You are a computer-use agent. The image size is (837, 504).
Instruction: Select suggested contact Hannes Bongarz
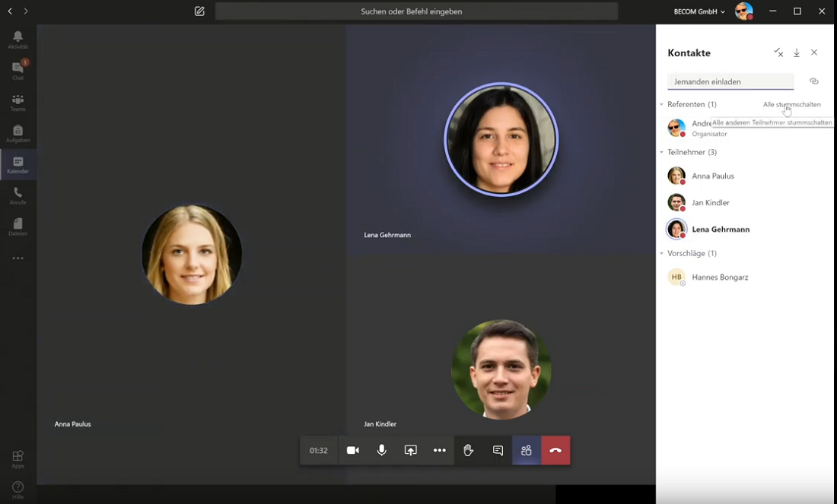coord(719,277)
